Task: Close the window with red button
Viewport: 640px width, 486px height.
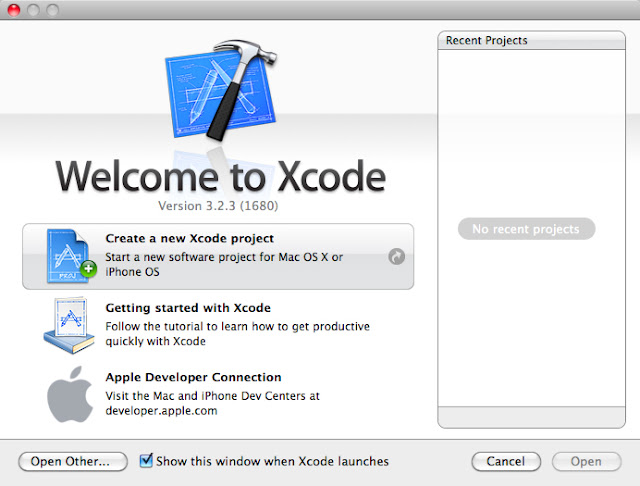Action: tap(14, 9)
